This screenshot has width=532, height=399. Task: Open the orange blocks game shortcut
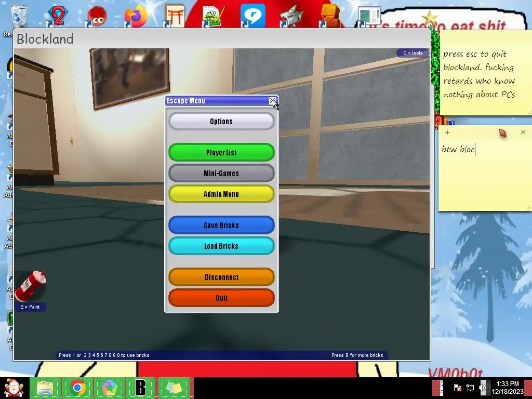pos(330,16)
